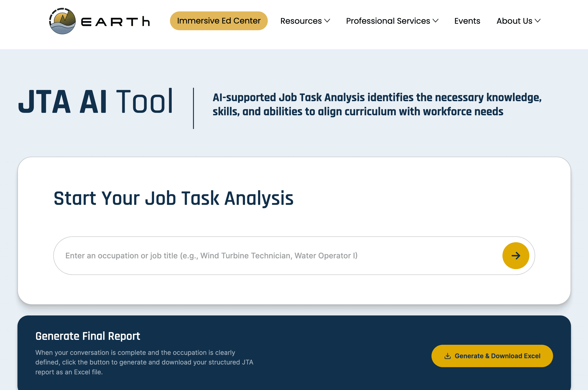This screenshot has height=390, width=588.
Task: Click the EARTh wordmark text in header
Action: pos(116,22)
